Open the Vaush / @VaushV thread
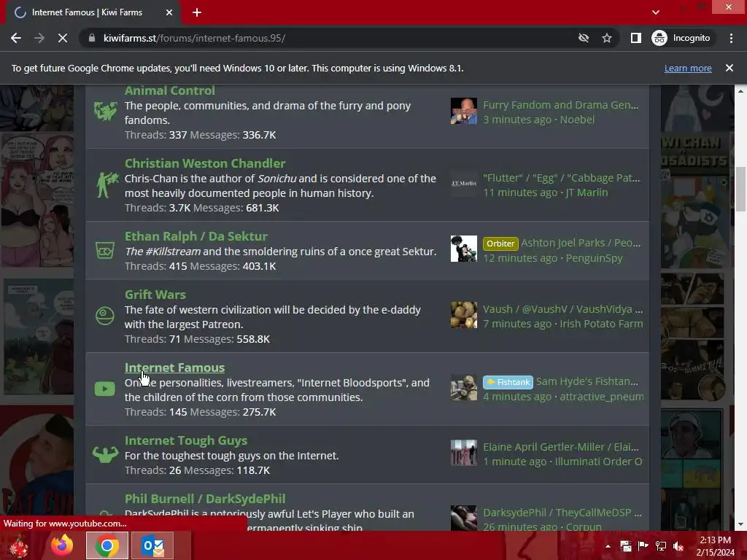This screenshot has width=747, height=560. coord(563,309)
